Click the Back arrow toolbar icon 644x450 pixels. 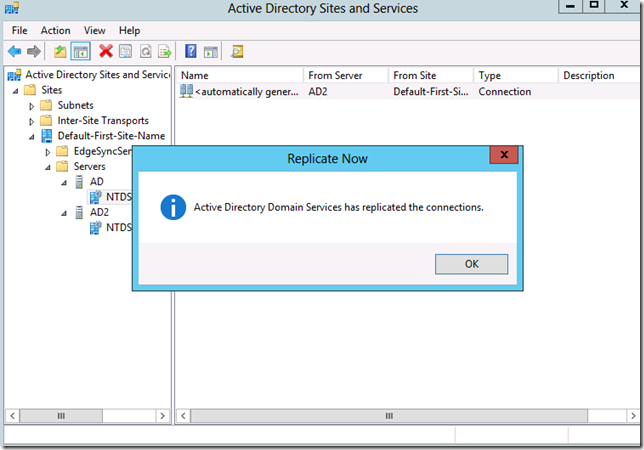(14, 52)
